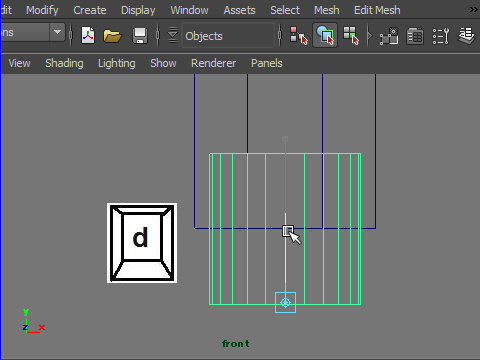
Task: Toggle the handle selection mask icon
Action: click(x=389, y=36)
